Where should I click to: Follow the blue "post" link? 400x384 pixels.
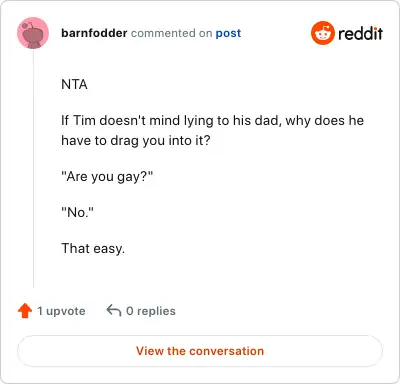pos(228,33)
